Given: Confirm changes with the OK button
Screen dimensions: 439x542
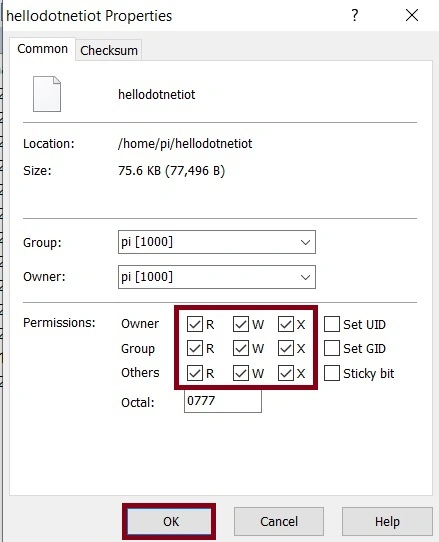Looking at the screenshot, I should 169,521.
